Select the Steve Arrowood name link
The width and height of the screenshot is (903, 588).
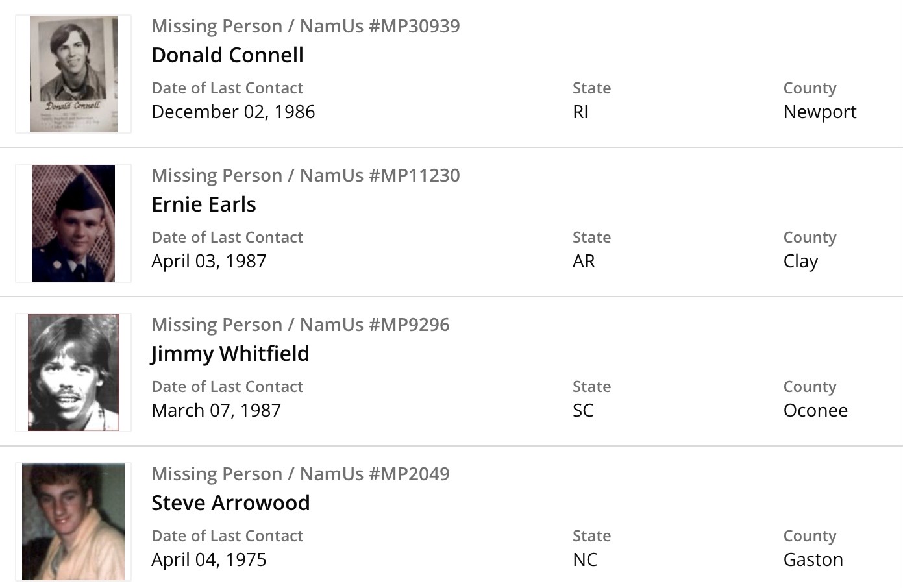click(230, 503)
